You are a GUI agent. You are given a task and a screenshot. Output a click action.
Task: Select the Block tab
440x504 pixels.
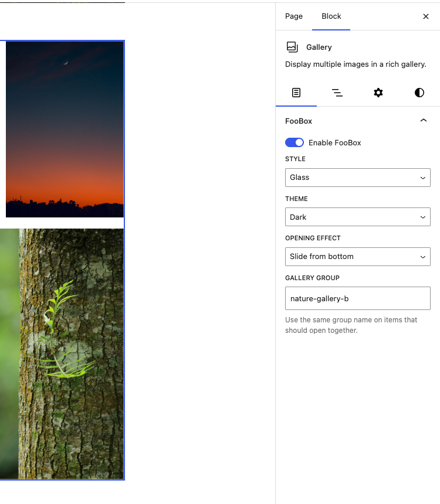[331, 16]
